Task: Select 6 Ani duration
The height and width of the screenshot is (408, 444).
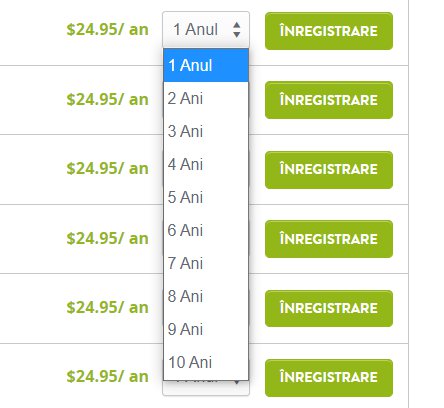Action: (x=206, y=230)
